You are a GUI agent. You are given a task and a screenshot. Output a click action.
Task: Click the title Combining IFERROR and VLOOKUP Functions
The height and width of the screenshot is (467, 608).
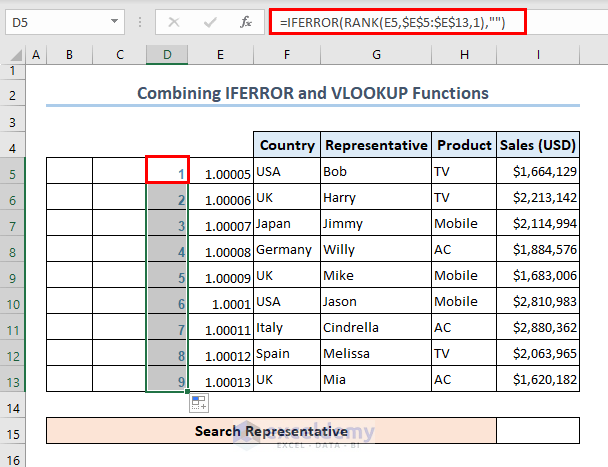pos(312,93)
